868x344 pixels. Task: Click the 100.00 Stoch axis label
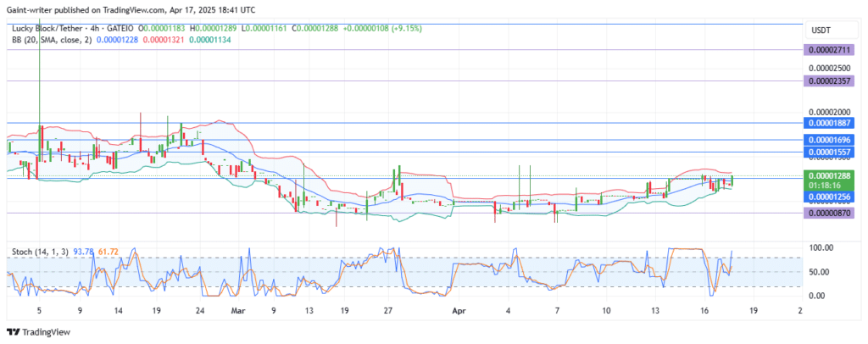pyautogui.click(x=821, y=247)
